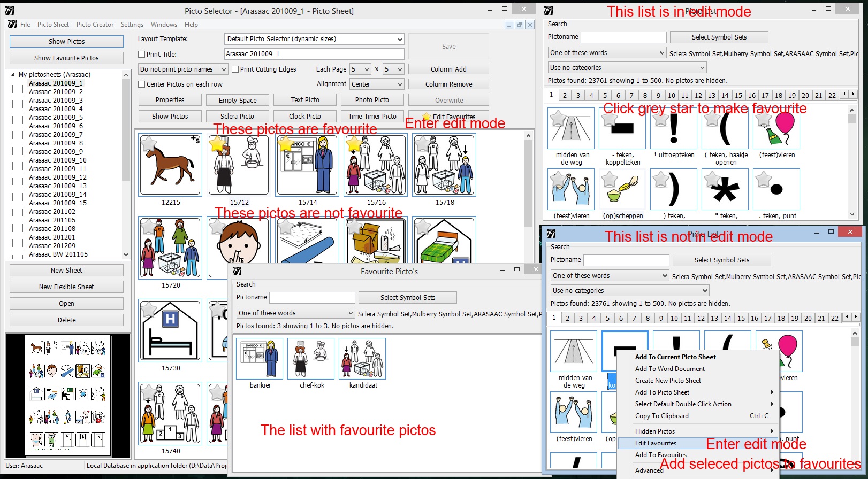Image resolution: width=868 pixels, height=479 pixels.
Task: Choose Add To Current Picto Sheet
Action: pos(675,357)
